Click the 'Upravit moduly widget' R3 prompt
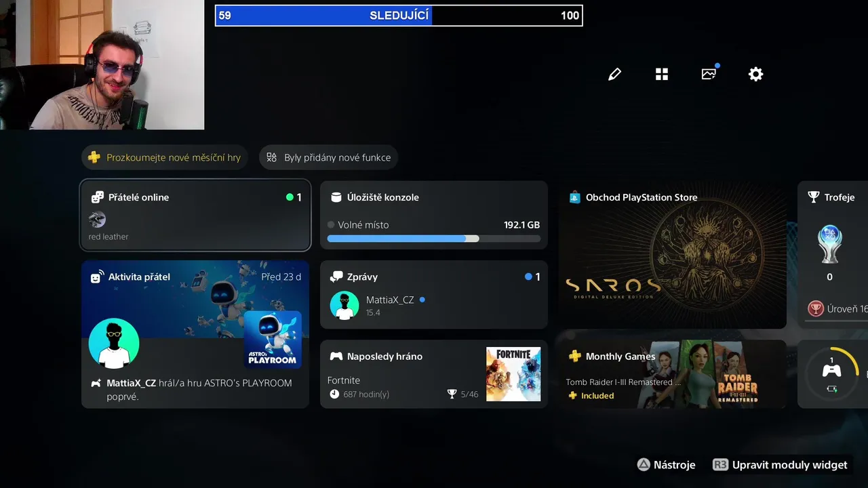 (780, 465)
